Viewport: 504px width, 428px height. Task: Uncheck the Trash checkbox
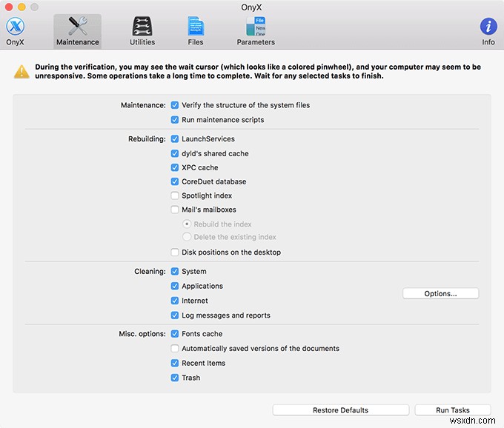pyautogui.click(x=174, y=378)
